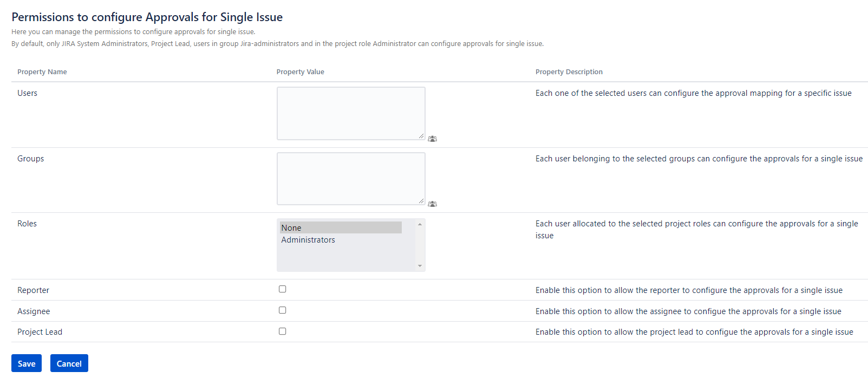
Task: Open the user picker beside Users field
Action: (x=432, y=139)
